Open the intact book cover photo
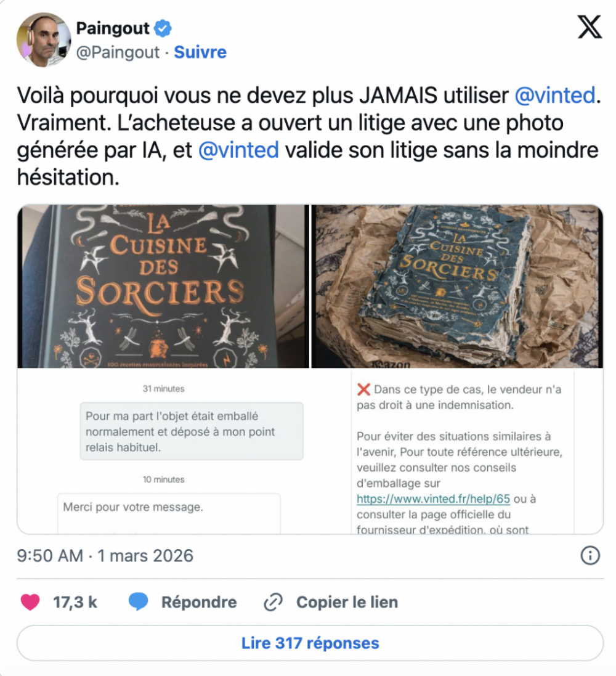 [x=163, y=287]
